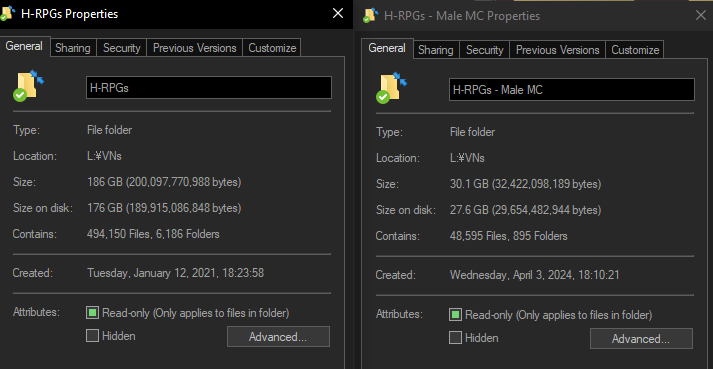Open Security tab in H-RPGs Properties
Image resolution: width=713 pixels, height=369 pixels.
pos(121,48)
